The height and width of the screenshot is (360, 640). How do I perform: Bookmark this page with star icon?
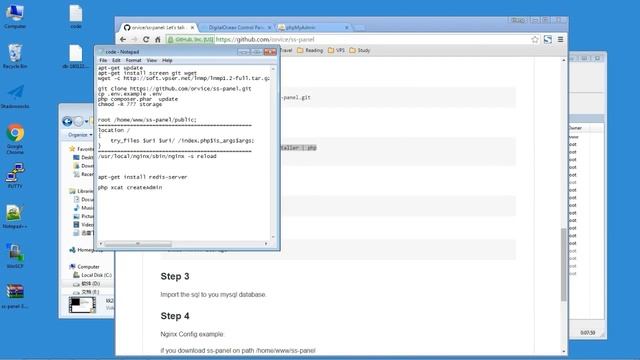[x=535, y=40]
